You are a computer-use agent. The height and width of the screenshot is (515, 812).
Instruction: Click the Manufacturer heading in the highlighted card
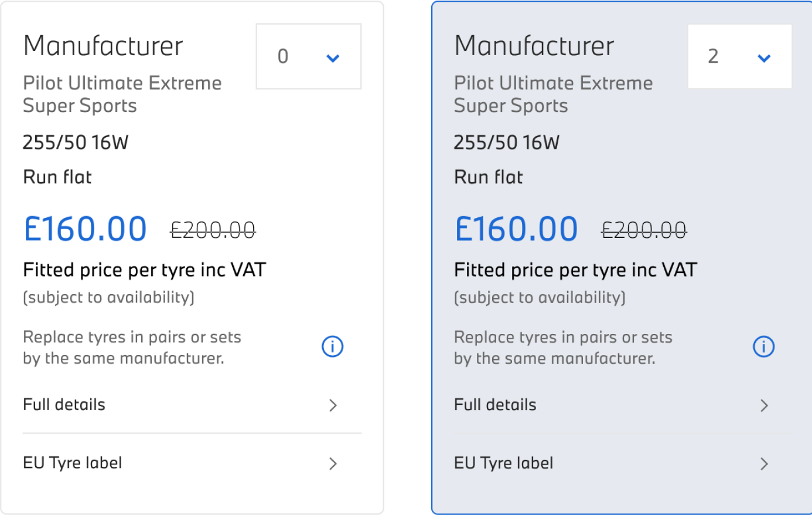(534, 46)
